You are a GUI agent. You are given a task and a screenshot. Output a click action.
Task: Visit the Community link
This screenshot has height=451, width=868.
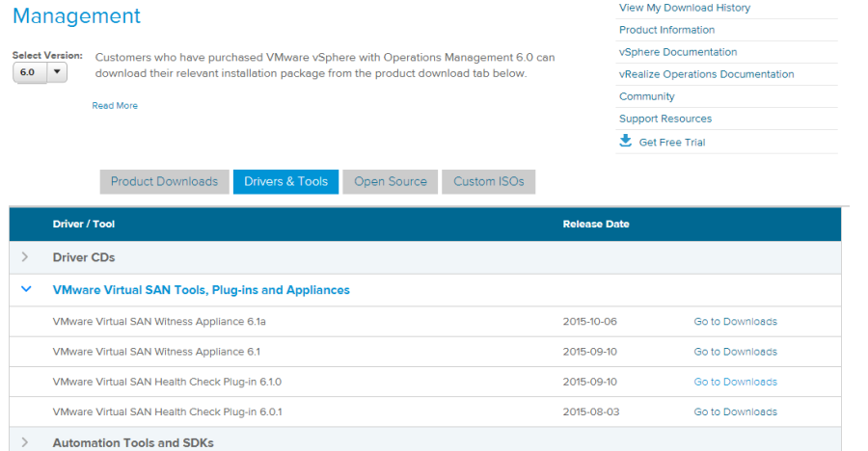coord(646,96)
